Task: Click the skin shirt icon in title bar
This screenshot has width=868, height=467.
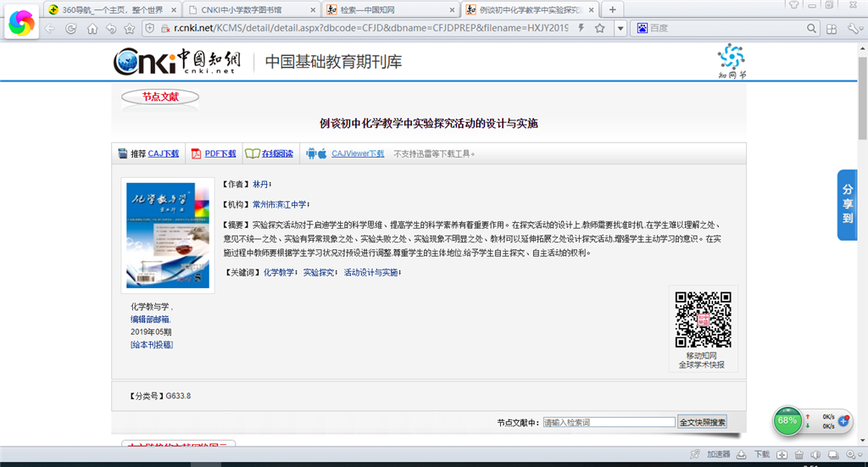Action: pyautogui.click(x=794, y=5)
